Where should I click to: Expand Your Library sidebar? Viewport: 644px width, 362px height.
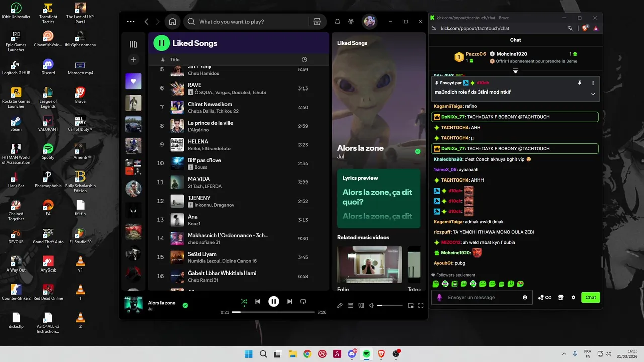pyautogui.click(x=133, y=44)
